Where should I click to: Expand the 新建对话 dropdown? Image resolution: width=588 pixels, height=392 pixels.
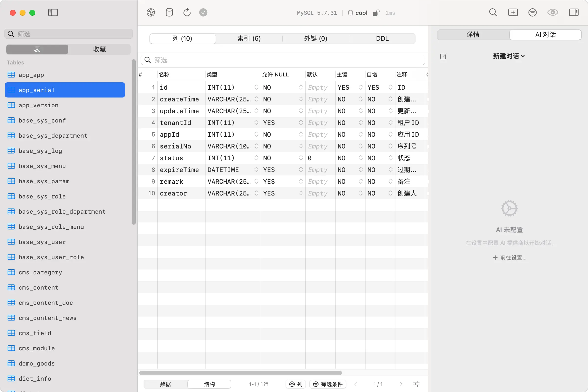pyautogui.click(x=509, y=56)
